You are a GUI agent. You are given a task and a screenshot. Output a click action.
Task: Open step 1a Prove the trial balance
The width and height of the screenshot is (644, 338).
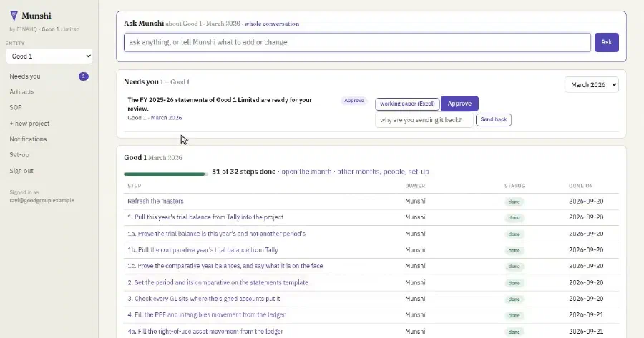click(x=216, y=234)
